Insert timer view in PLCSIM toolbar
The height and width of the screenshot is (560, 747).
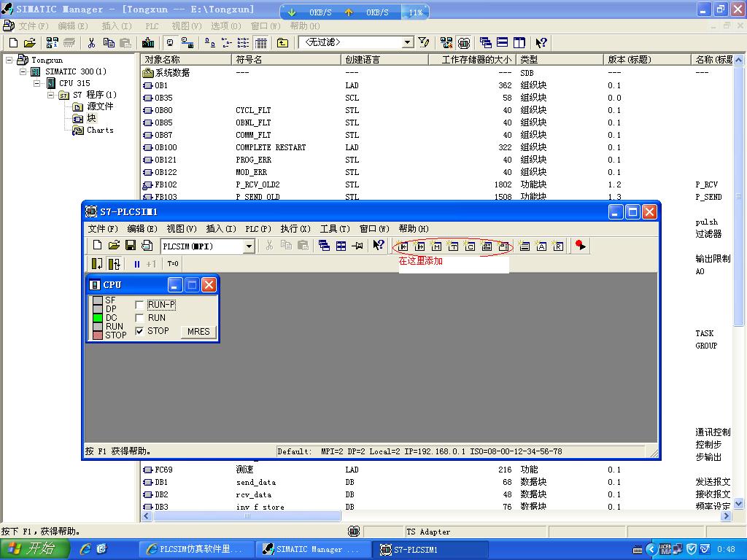[453, 246]
